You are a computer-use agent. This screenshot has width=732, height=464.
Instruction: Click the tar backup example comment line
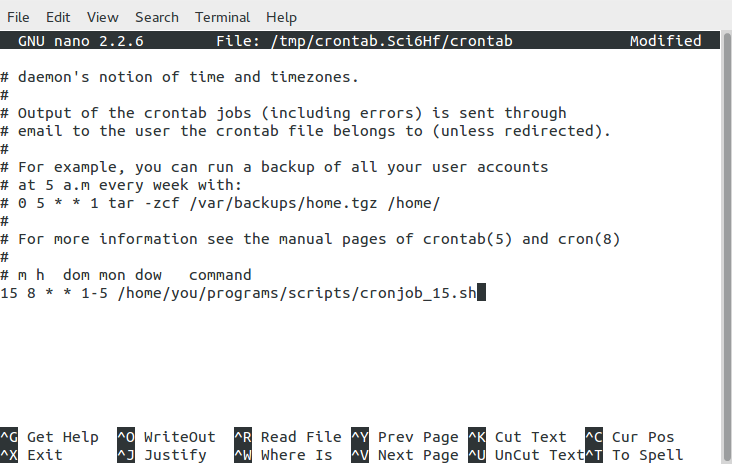[220, 203]
